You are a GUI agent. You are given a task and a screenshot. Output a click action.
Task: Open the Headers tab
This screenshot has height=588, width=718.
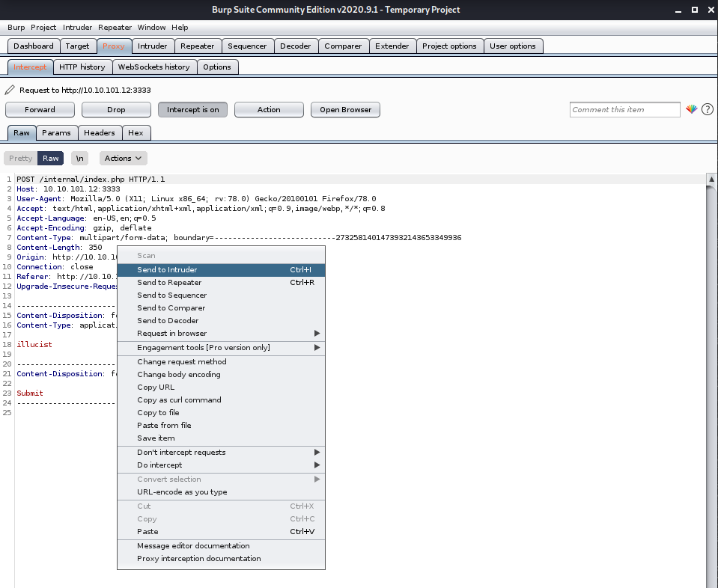[x=100, y=133]
